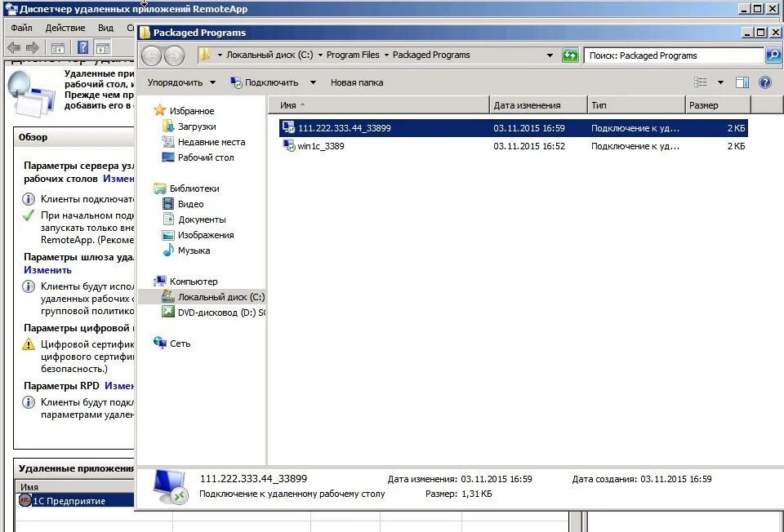Expand the address bar path dropdown arrow
Screen dimensions: 784x532
point(550,55)
